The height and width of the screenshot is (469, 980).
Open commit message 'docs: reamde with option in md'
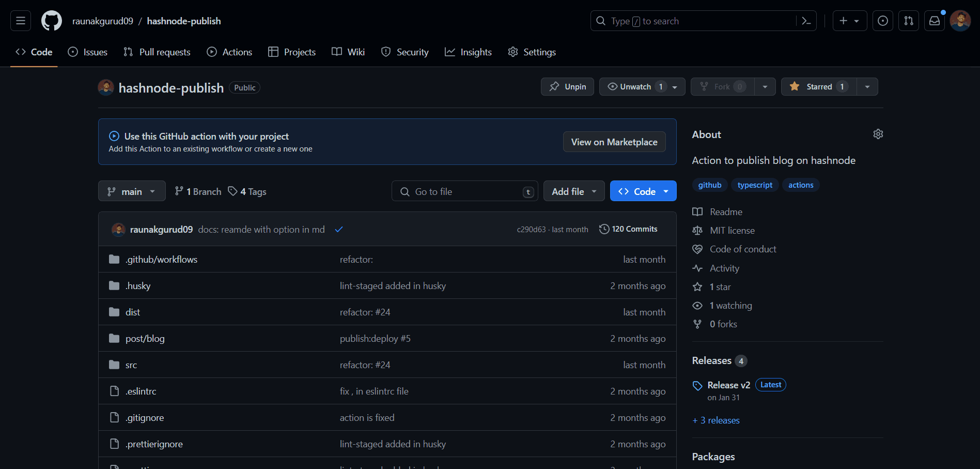click(x=261, y=229)
